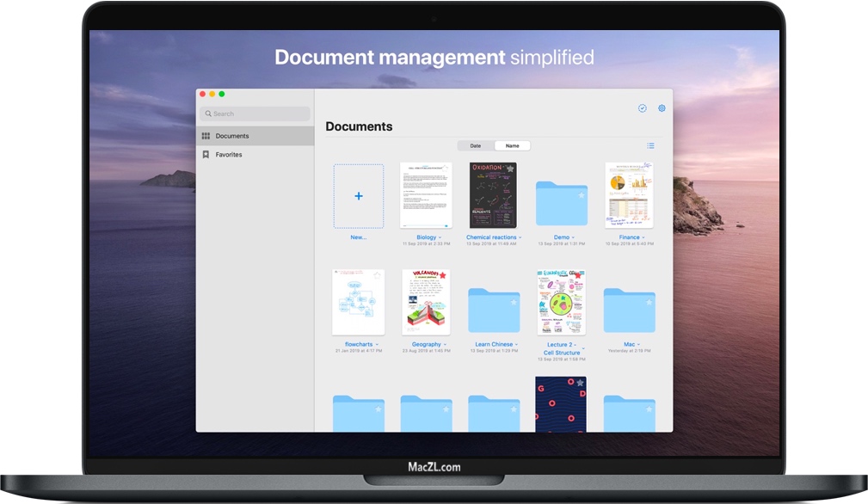Screen dimensions: 868x504
Task: Expand the chevron next to Biology
Action: pos(440,238)
